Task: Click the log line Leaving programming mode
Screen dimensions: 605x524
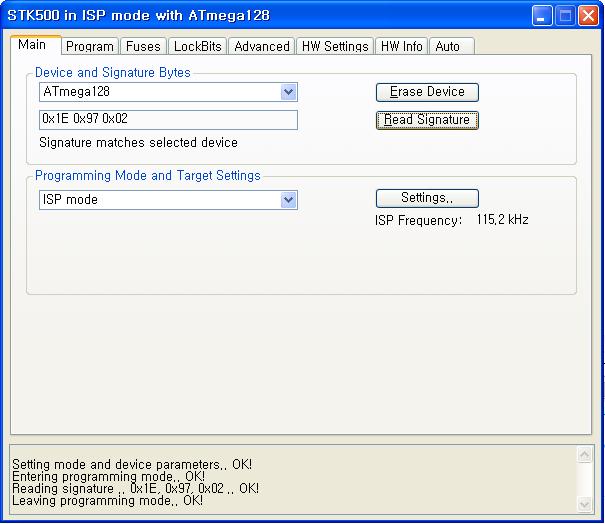Action: tap(107, 500)
